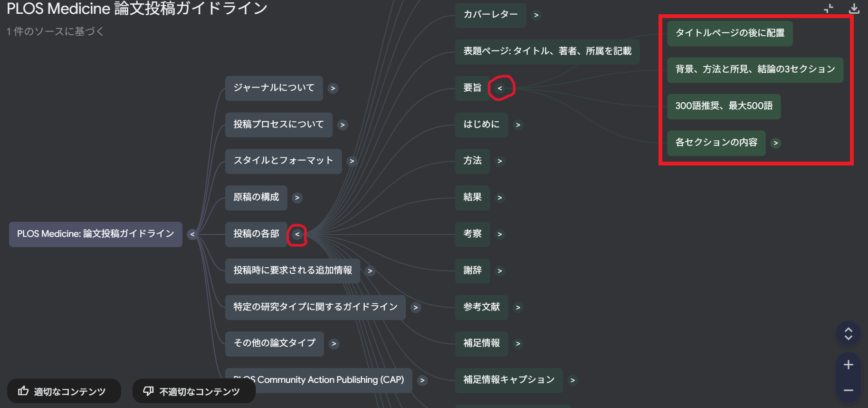
Task: Expand 投稿時に要求される追加情報 chevron
Action: coord(370,271)
